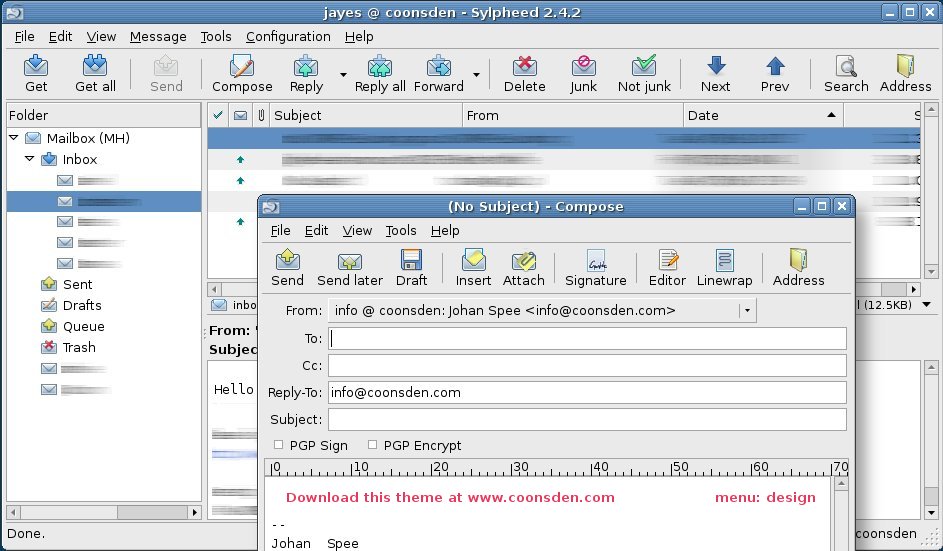
Task: Click the To input field
Action: click(587, 339)
